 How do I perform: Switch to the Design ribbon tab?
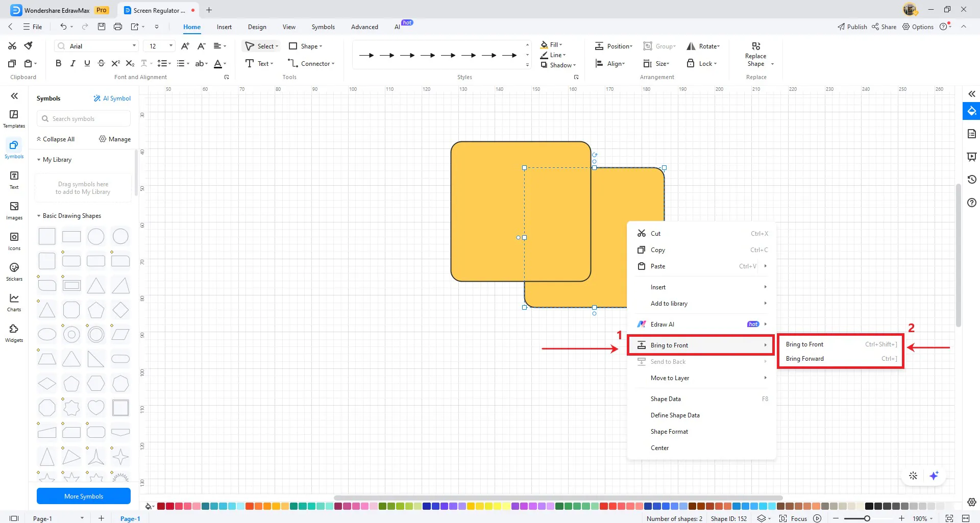tap(257, 27)
